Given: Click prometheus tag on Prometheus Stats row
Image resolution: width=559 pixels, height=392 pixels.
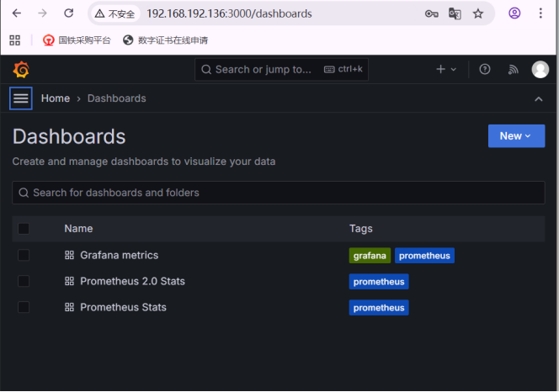Looking at the screenshot, I should click(379, 308).
